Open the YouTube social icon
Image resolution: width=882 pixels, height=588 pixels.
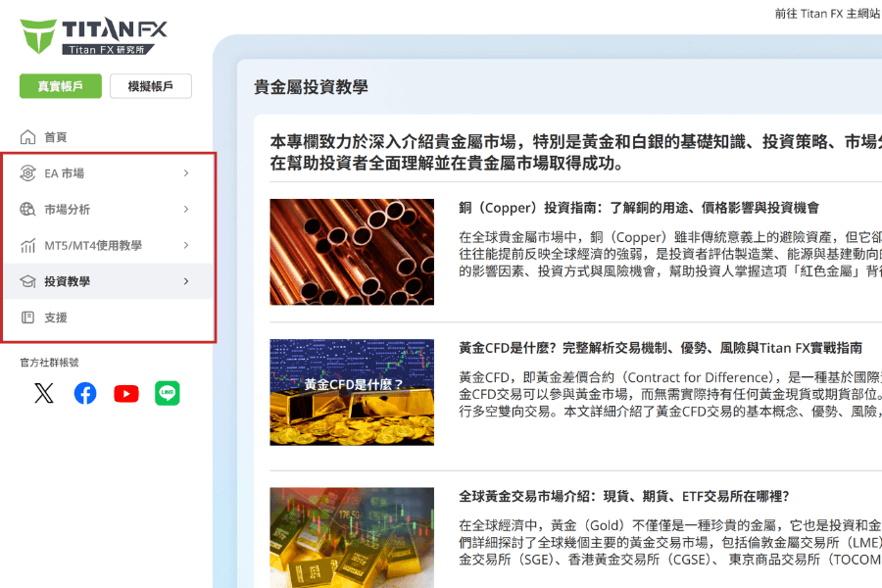click(126, 393)
